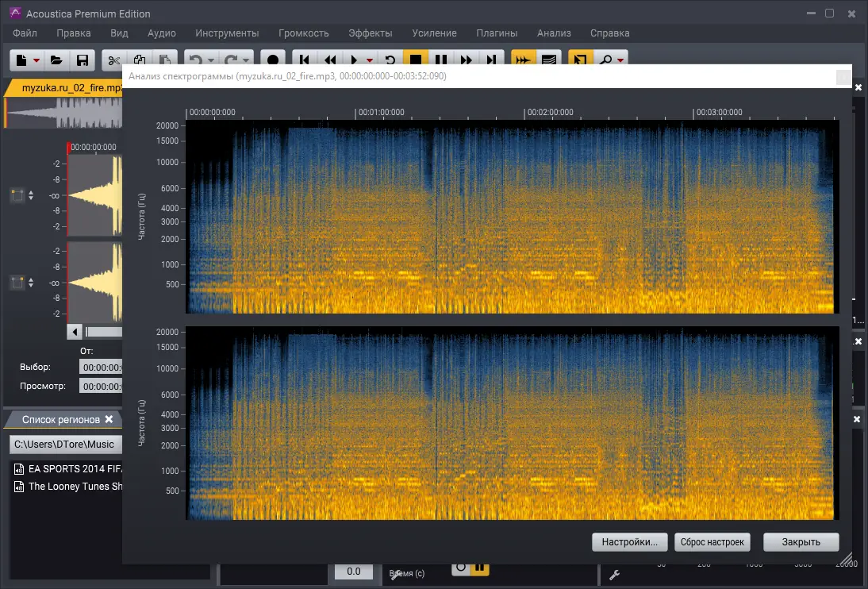Open the zoom tool dropdown arrow

point(620,60)
